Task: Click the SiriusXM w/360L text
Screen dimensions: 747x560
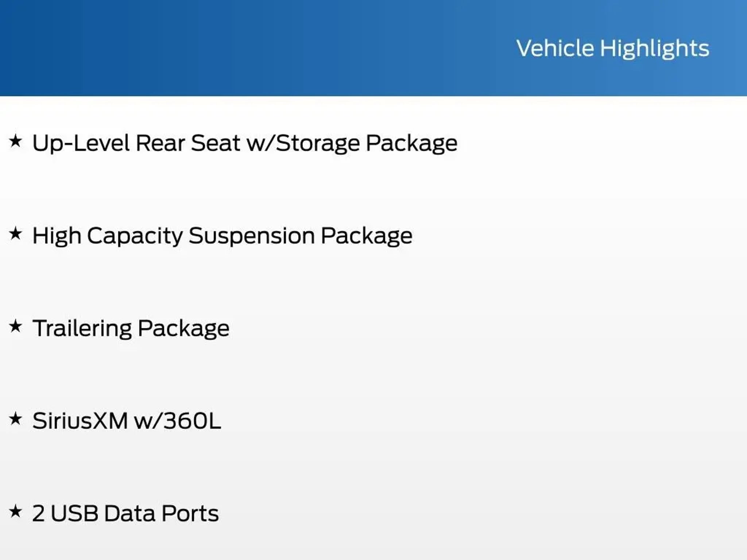Action: (126, 421)
